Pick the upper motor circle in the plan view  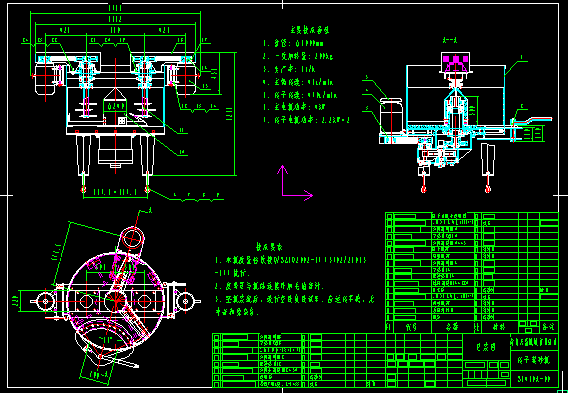point(132,238)
